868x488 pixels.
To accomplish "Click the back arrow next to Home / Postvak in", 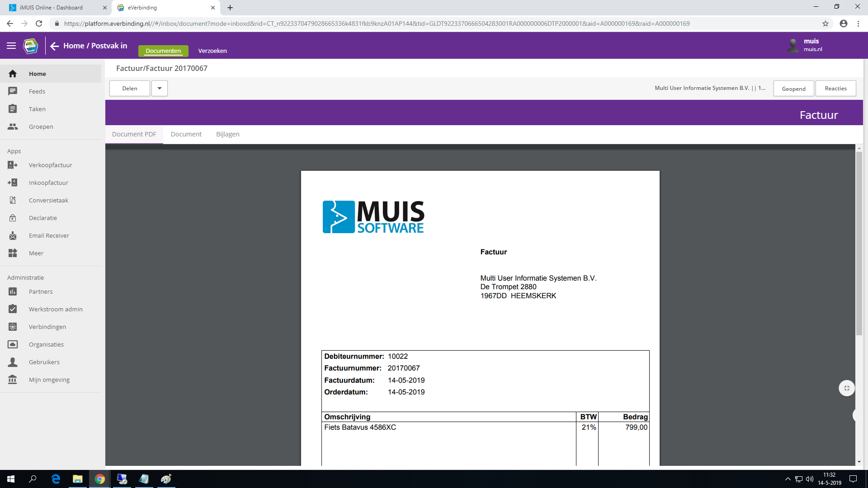I will click(x=55, y=46).
